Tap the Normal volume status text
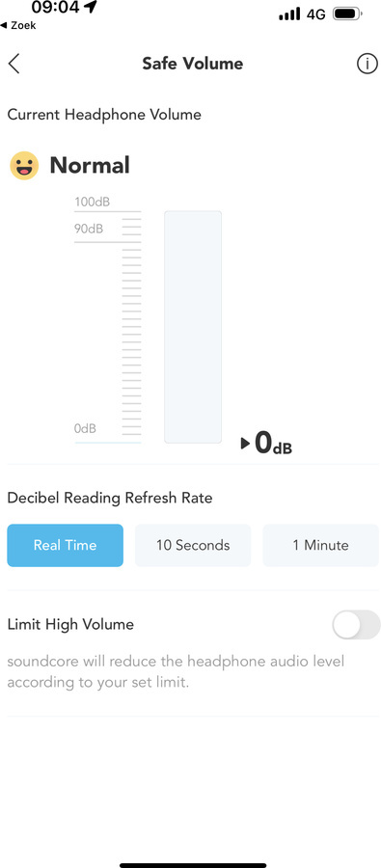 pos(90,166)
